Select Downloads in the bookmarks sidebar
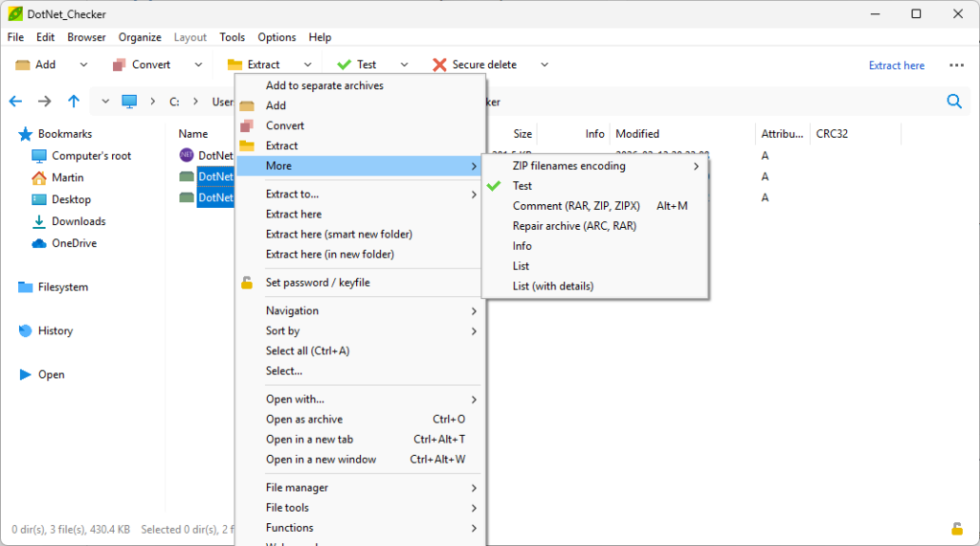This screenshot has height=546, width=980. click(x=78, y=221)
